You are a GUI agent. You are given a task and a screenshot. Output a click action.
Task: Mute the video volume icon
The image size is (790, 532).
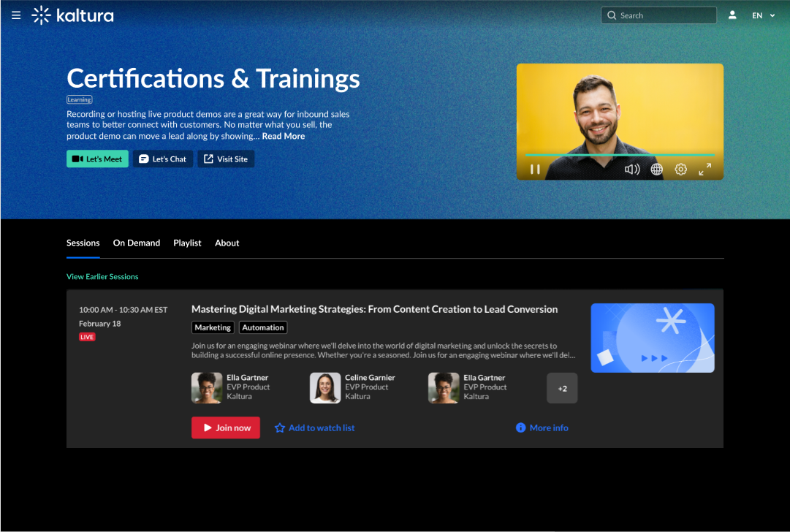click(632, 170)
